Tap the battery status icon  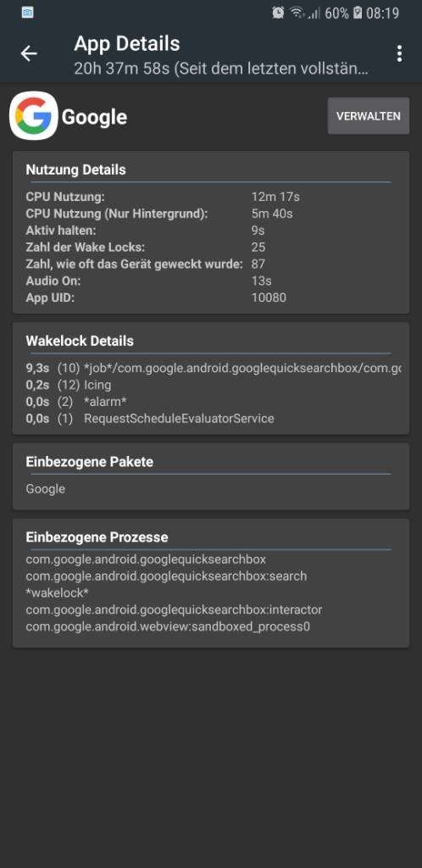click(x=358, y=13)
